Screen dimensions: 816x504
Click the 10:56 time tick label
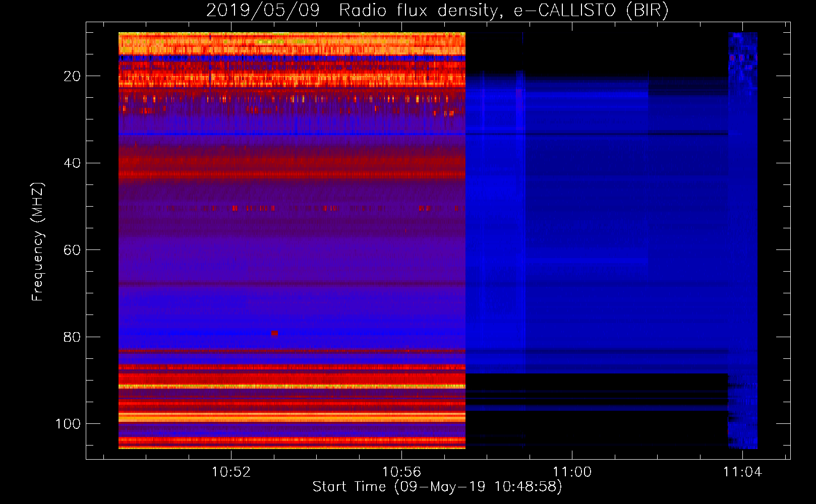coord(401,472)
